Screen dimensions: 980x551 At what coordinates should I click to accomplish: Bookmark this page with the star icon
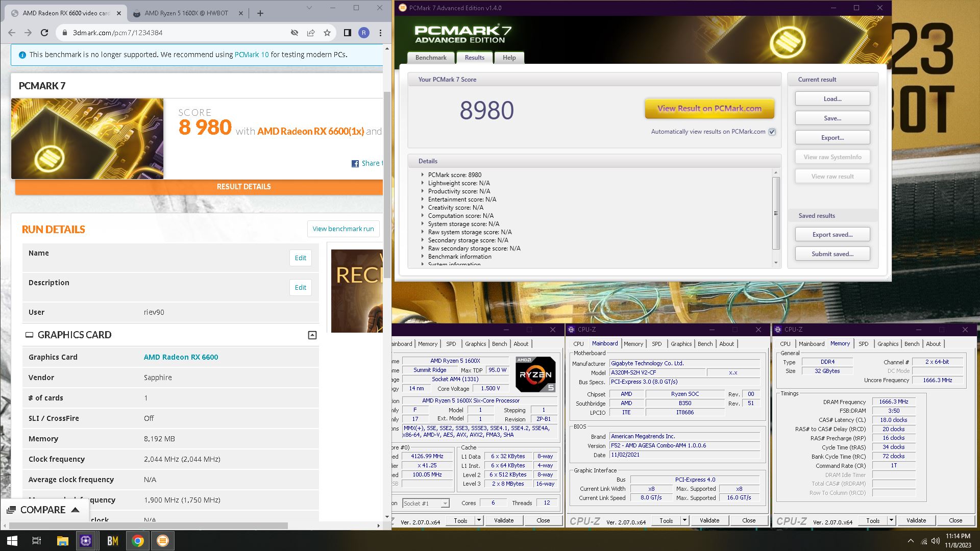pyautogui.click(x=327, y=33)
